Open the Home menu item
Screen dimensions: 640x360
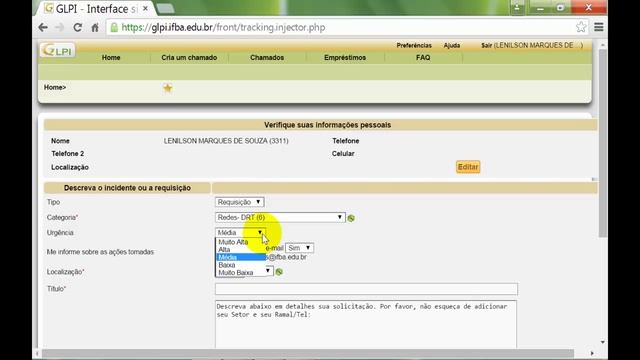pyautogui.click(x=111, y=58)
